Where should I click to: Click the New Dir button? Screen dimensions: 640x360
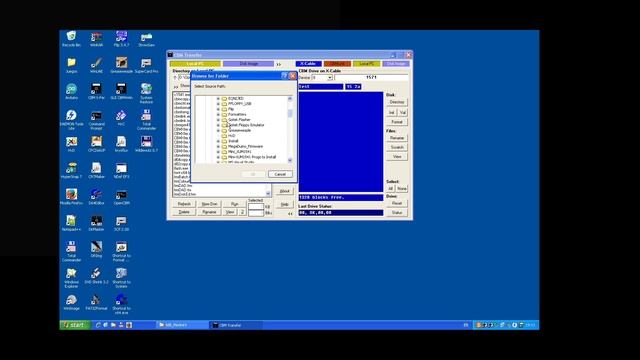pos(209,204)
